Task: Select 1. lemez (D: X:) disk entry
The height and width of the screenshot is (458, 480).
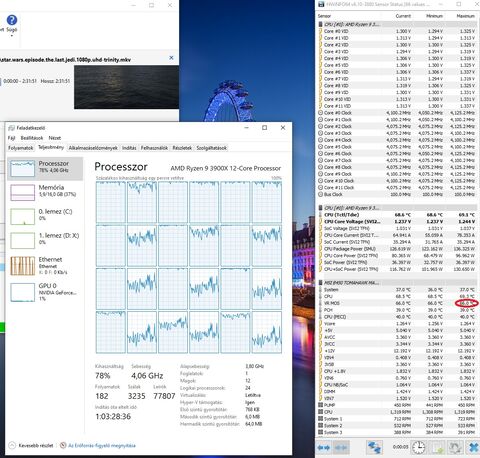Action: [45, 240]
